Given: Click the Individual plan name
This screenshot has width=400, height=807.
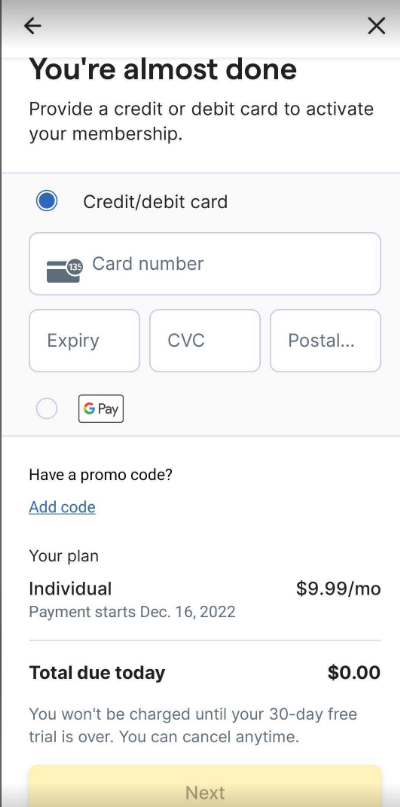Looking at the screenshot, I should pos(70,588).
